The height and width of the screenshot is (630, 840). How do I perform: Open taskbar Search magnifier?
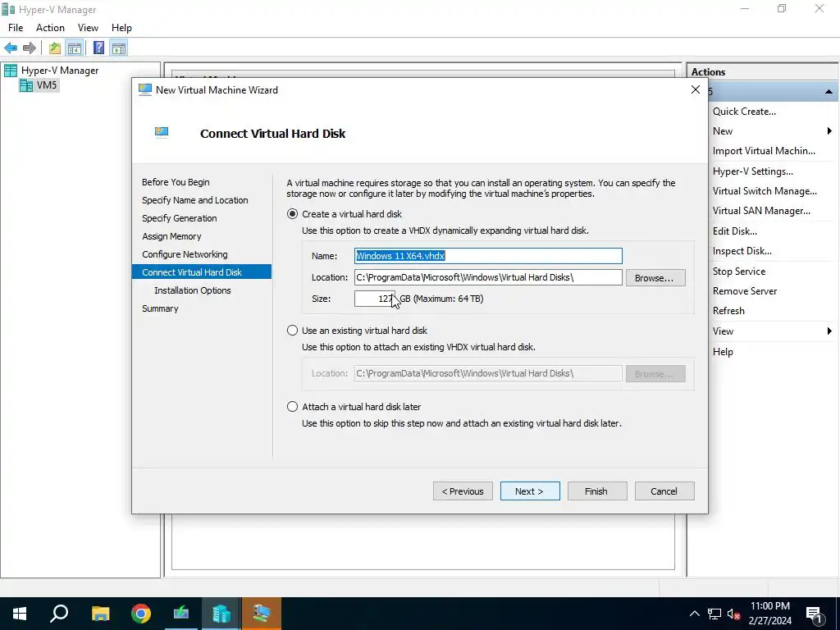[59, 614]
